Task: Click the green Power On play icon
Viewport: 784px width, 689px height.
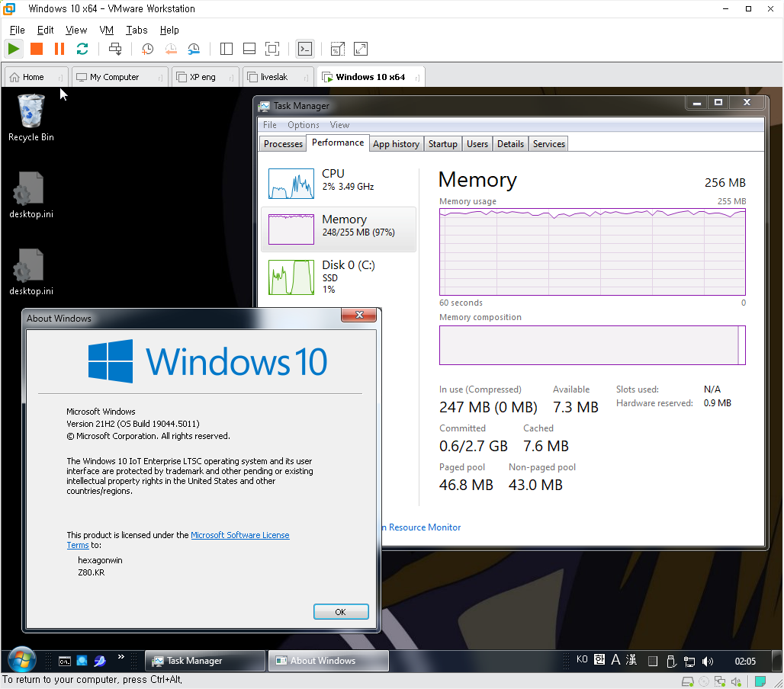Action: click(14, 49)
